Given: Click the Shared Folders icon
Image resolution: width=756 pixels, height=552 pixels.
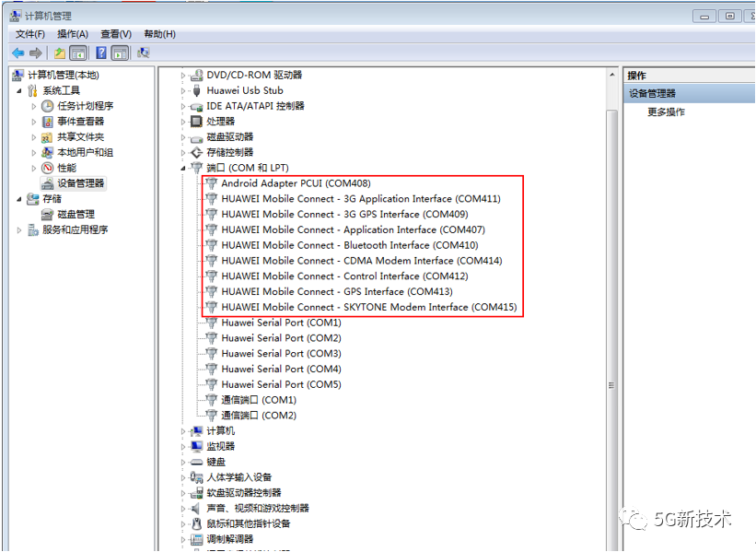Looking at the screenshot, I should click(47, 137).
